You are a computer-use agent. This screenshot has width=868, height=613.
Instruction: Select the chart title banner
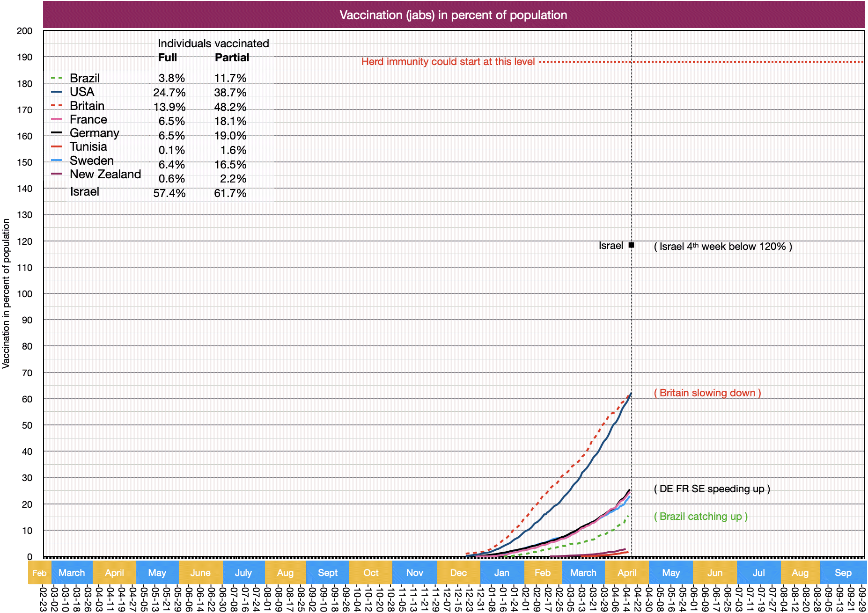(453, 15)
